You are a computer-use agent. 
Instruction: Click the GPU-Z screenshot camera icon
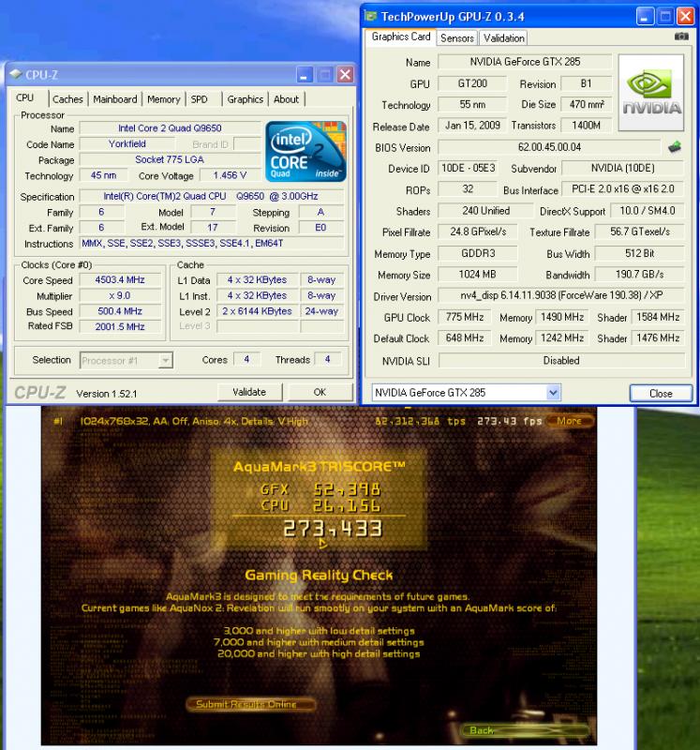(x=681, y=37)
